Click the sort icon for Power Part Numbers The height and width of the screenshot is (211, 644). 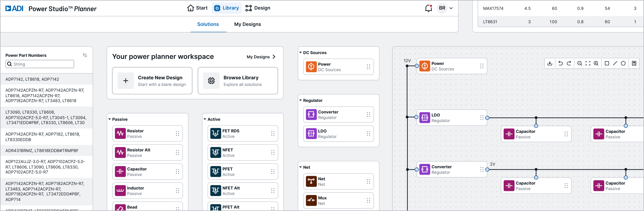pyautogui.click(x=85, y=55)
